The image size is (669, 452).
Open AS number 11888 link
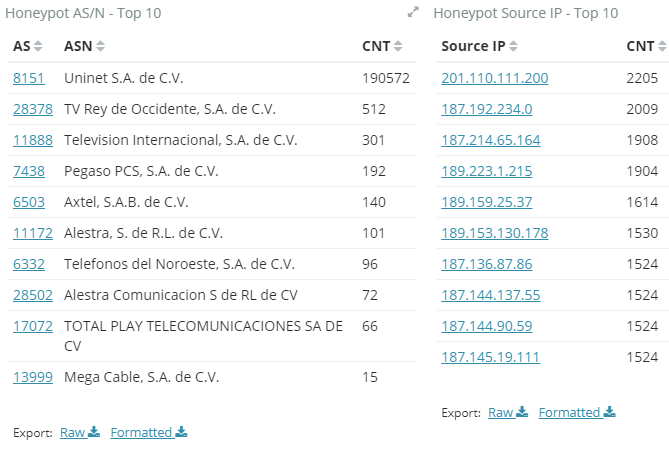33,140
